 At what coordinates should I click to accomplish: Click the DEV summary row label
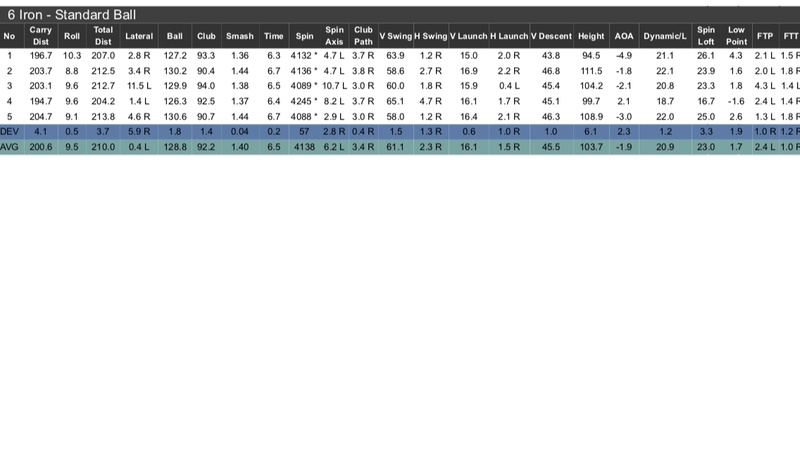[x=10, y=132]
